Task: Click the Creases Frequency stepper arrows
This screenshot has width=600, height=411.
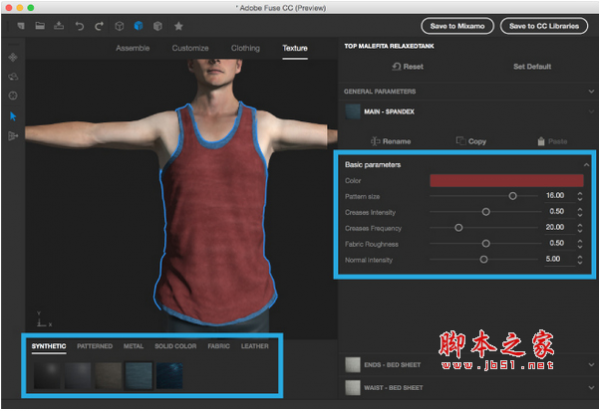Action: 580,228
